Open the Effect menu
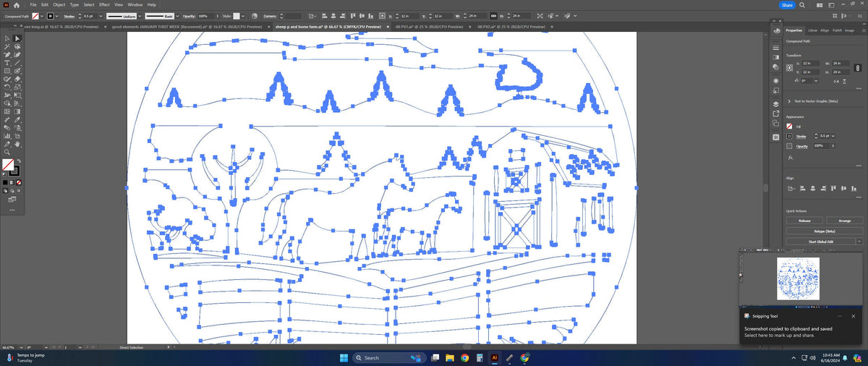The height and width of the screenshot is (366, 868). (x=104, y=5)
